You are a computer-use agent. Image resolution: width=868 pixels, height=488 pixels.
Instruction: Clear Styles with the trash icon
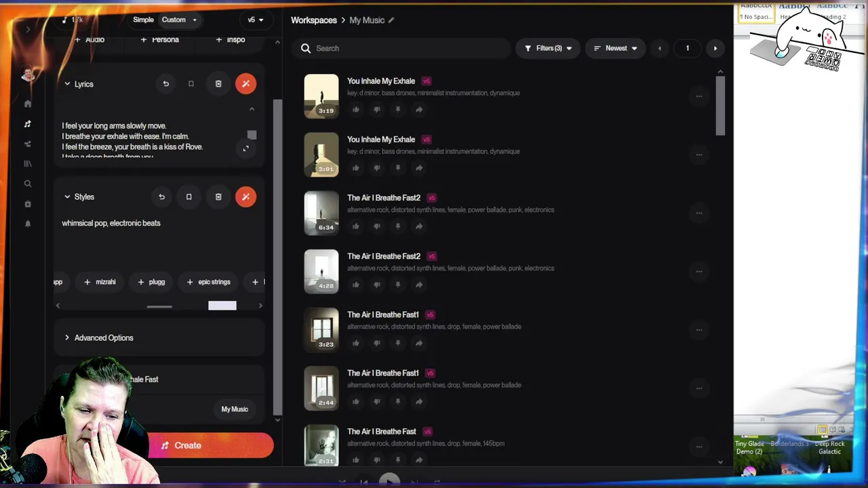click(218, 197)
